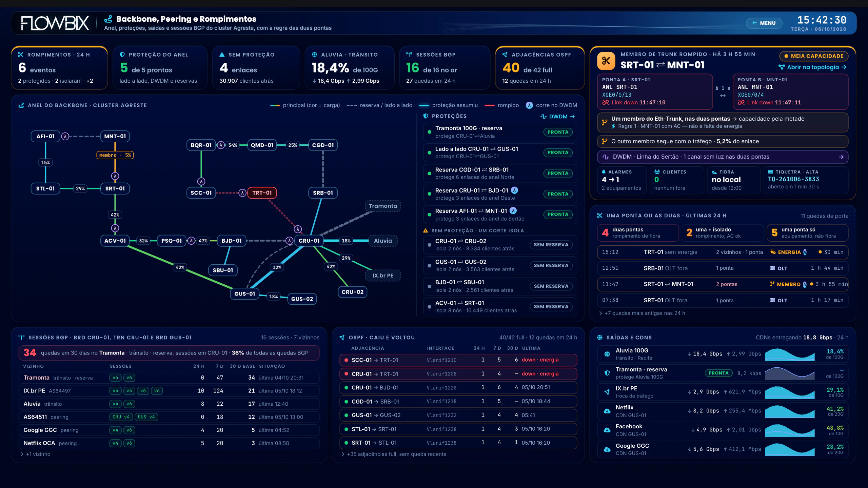
Task: Click the Netflix CDN cloud icon
Action: [607, 411]
